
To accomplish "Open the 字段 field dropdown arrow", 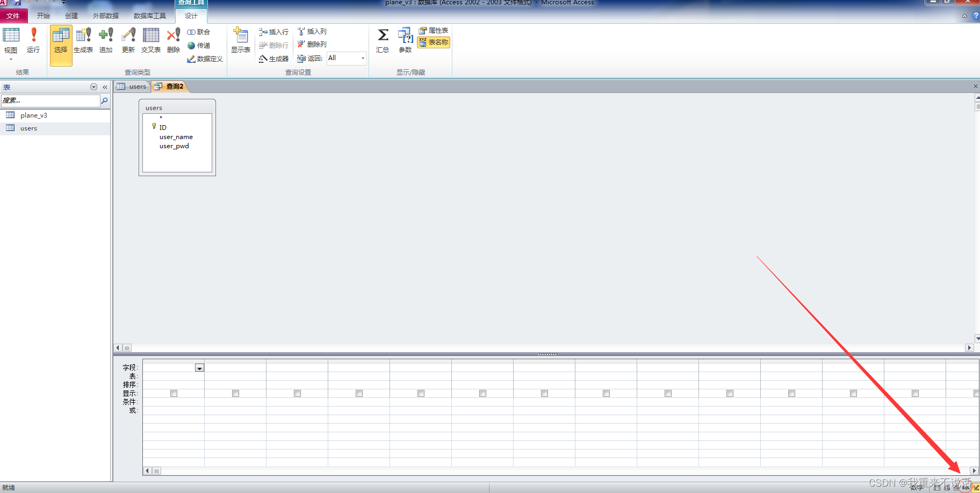I will click(x=199, y=368).
